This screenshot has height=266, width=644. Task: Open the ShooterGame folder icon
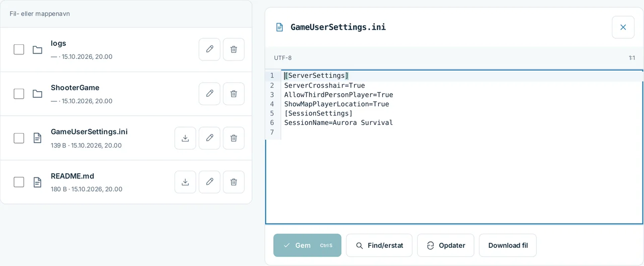coord(37,94)
